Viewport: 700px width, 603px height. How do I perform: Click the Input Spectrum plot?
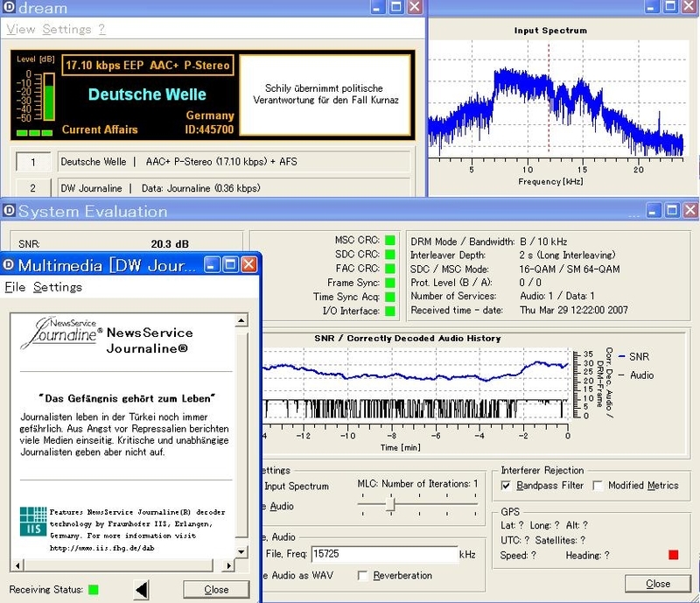coord(556,99)
